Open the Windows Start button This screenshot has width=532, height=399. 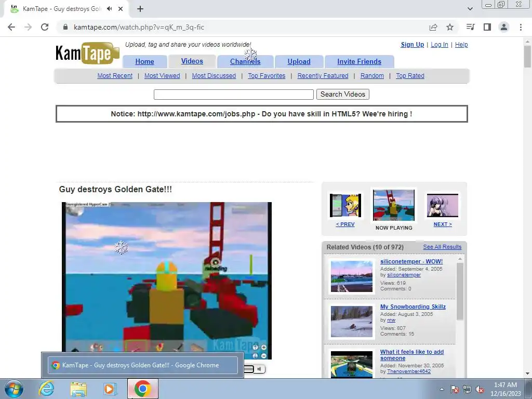[14, 389]
